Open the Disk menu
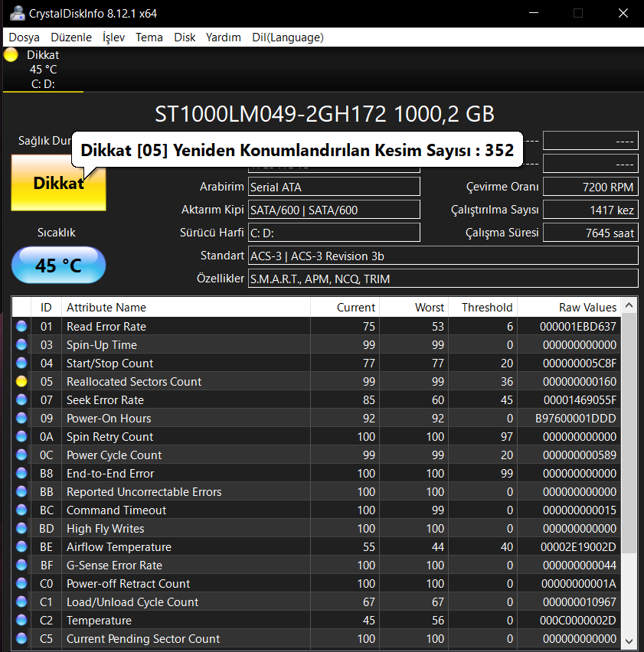The width and height of the screenshot is (644, 652). point(185,37)
